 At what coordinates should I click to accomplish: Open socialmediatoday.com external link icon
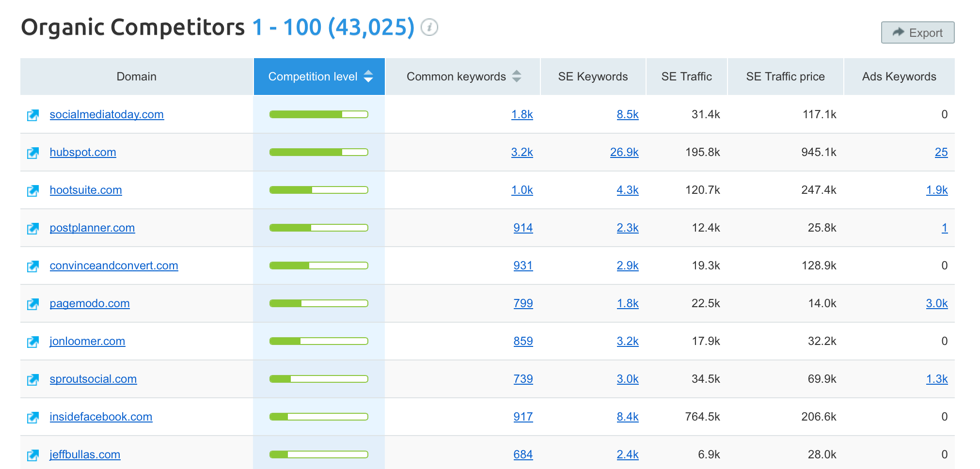tap(33, 115)
